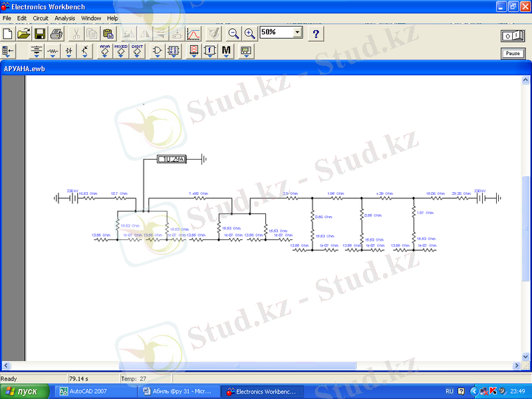
Task: Open the Basic resistor parts bin
Action: point(53,51)
